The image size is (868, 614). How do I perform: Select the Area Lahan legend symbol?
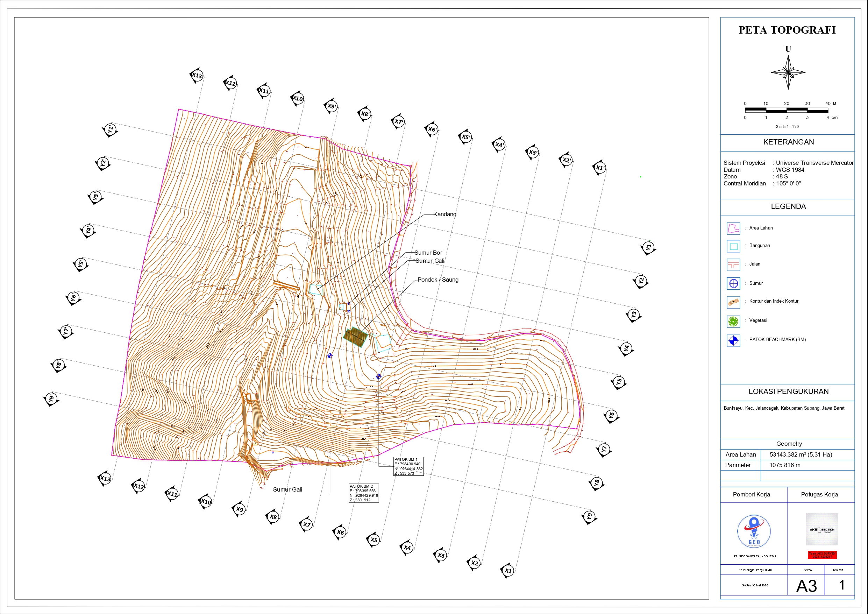click(x=733, y=228)
